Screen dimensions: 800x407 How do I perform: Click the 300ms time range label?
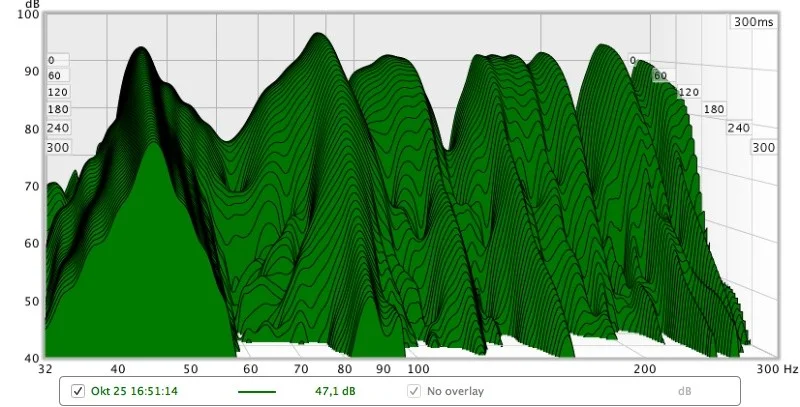point(754,22)
